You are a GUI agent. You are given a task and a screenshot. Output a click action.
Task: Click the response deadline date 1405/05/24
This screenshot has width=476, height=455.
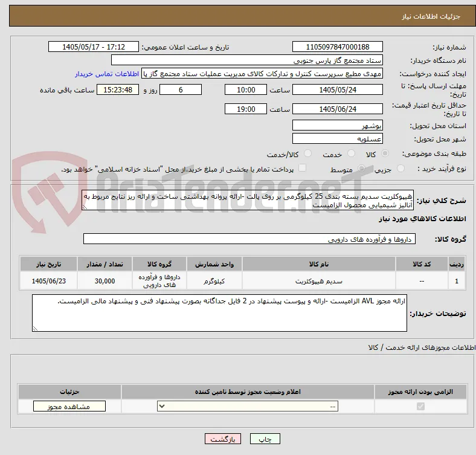(x=337, y=89)
